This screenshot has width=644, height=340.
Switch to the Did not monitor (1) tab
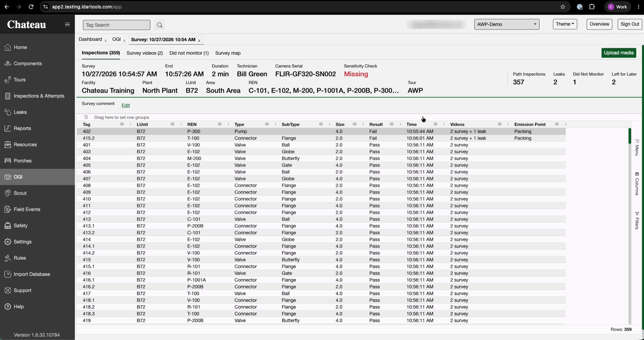(189, 53)
